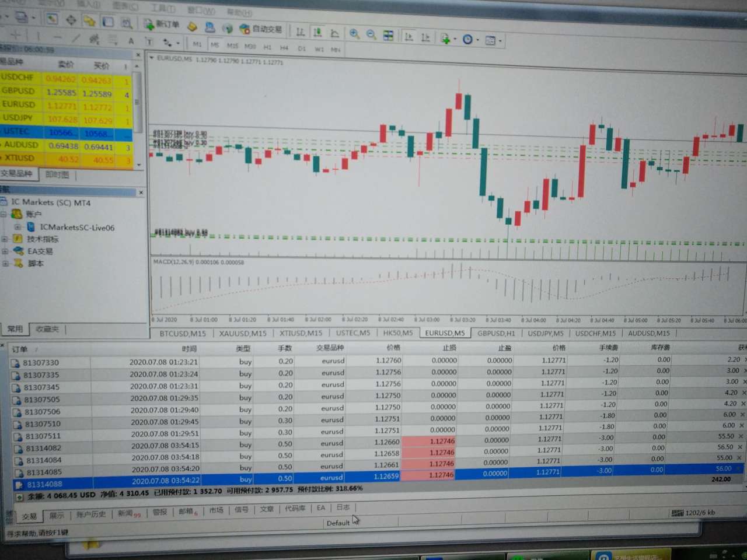Close the Navigator panel
747x560 pixels.
point(141,192)
